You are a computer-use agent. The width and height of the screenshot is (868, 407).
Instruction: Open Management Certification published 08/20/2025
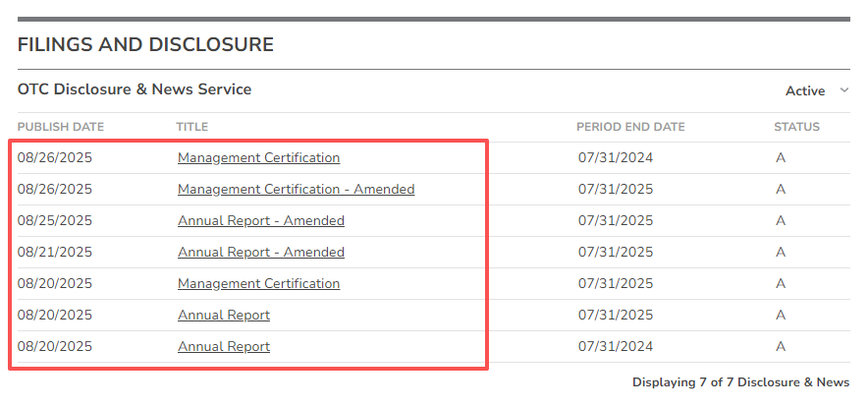pyautogui.click(x=258, y=283)
